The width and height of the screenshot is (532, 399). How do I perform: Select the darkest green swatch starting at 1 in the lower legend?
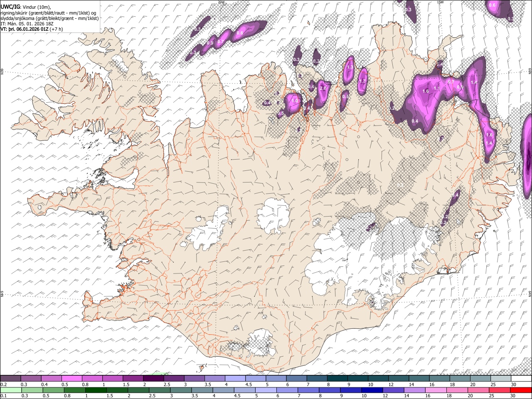[x=96, y=390]
